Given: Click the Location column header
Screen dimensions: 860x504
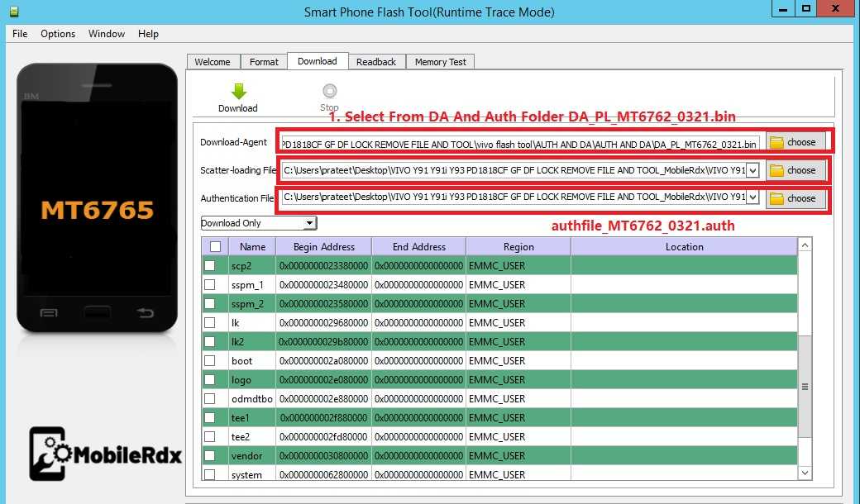Looking at the screenshot, I should pyautogui.click(x=684, y=246).
